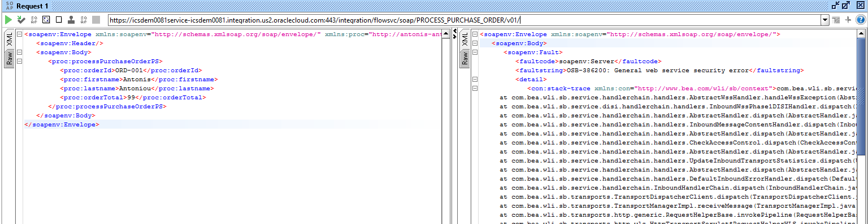868x224 pixels.
Task: Click the faultcode soapenv:Server line
Action: pos(588,62)
